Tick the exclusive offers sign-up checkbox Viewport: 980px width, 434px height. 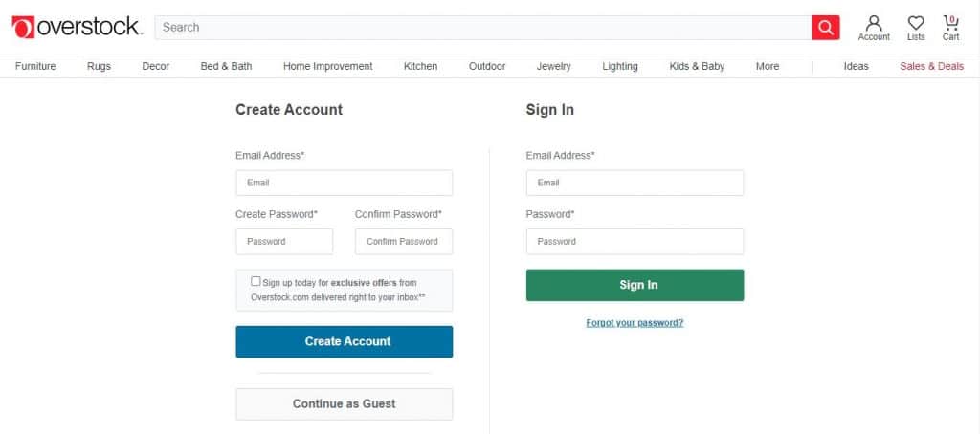[256, 282]
